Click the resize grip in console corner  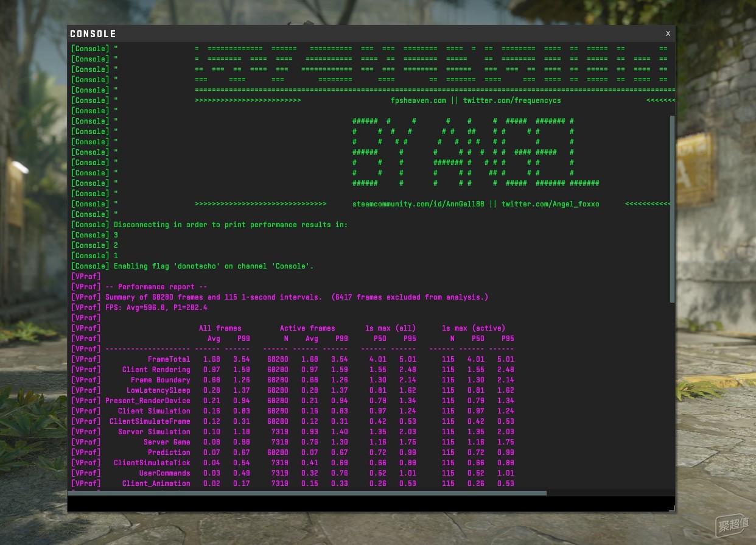point(671,507)
